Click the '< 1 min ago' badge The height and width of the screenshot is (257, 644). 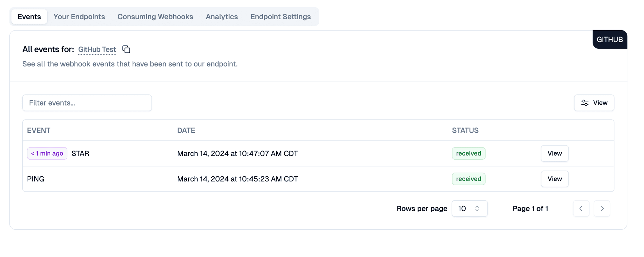(47, 153)
